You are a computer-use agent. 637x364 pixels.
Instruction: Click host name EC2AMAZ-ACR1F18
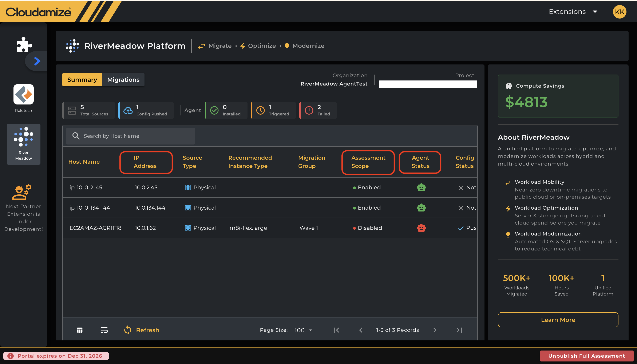pos(95,228)
